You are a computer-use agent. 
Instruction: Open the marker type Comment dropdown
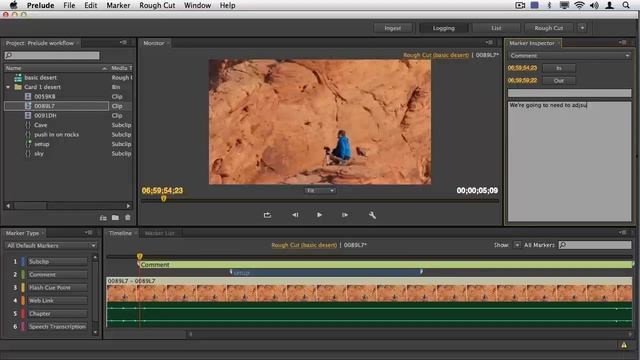[x=569, y=56]
